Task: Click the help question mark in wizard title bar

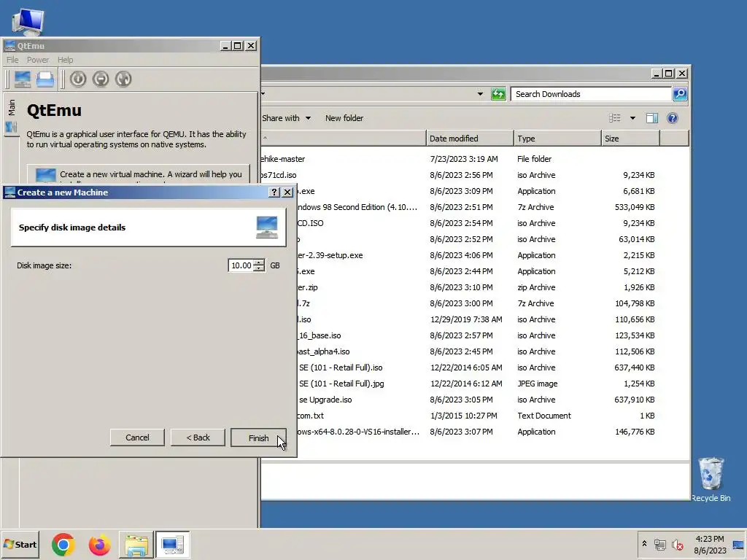Action: (x=274, y=192)
